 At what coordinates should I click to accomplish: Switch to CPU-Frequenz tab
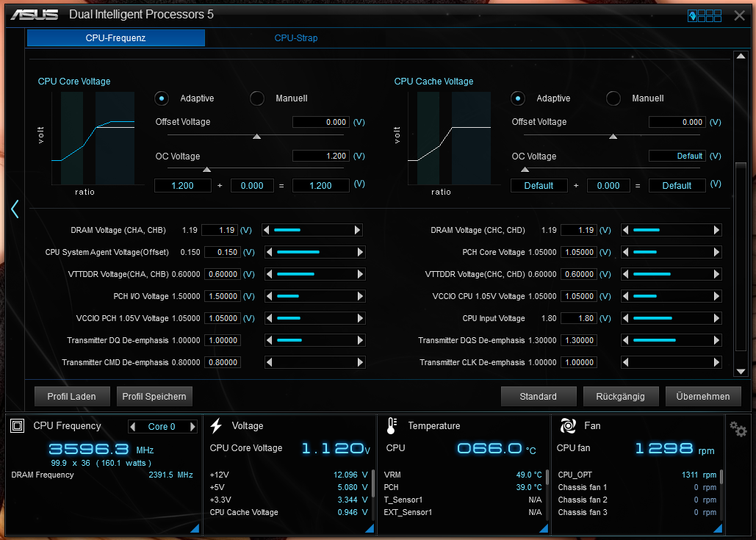116,38
